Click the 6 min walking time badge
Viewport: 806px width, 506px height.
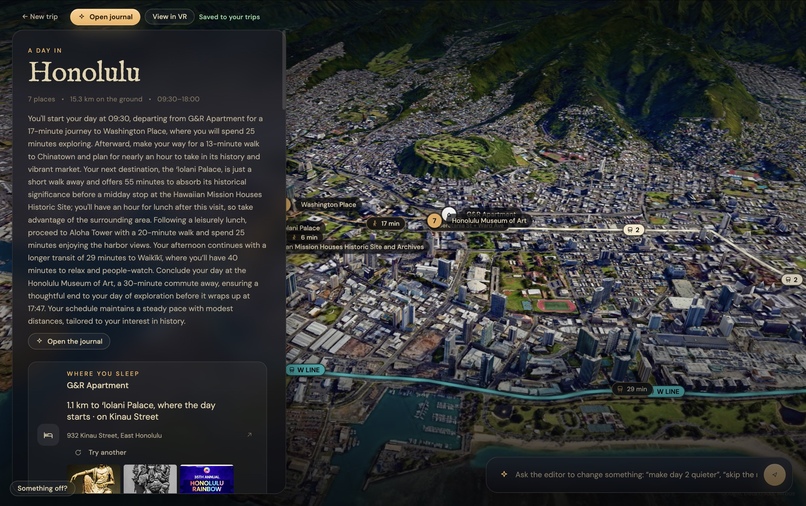pos(304,237)
